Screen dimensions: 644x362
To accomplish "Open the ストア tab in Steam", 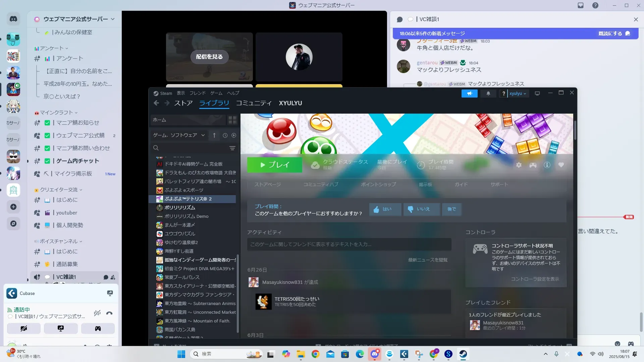I will click(x=183, y=103).
